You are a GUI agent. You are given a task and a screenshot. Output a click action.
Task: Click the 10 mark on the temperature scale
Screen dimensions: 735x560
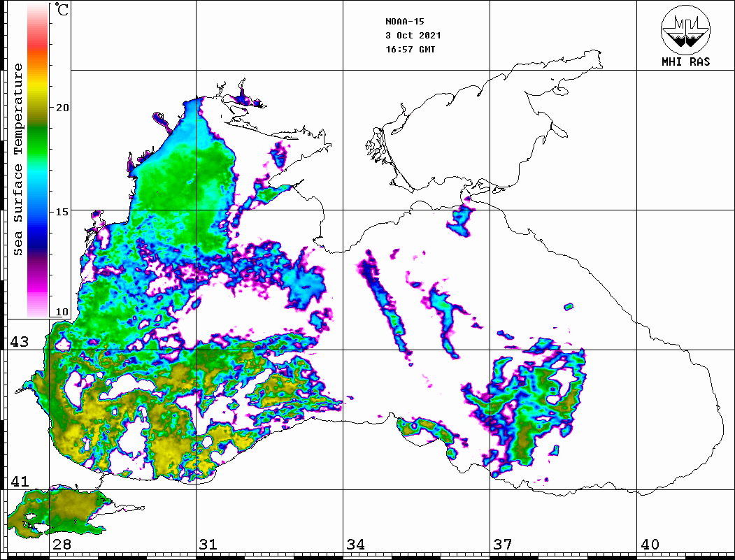click(x=62, y=312)
